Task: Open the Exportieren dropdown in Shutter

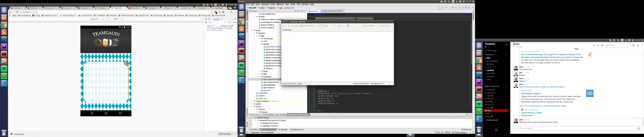Action: pos(392,26)
